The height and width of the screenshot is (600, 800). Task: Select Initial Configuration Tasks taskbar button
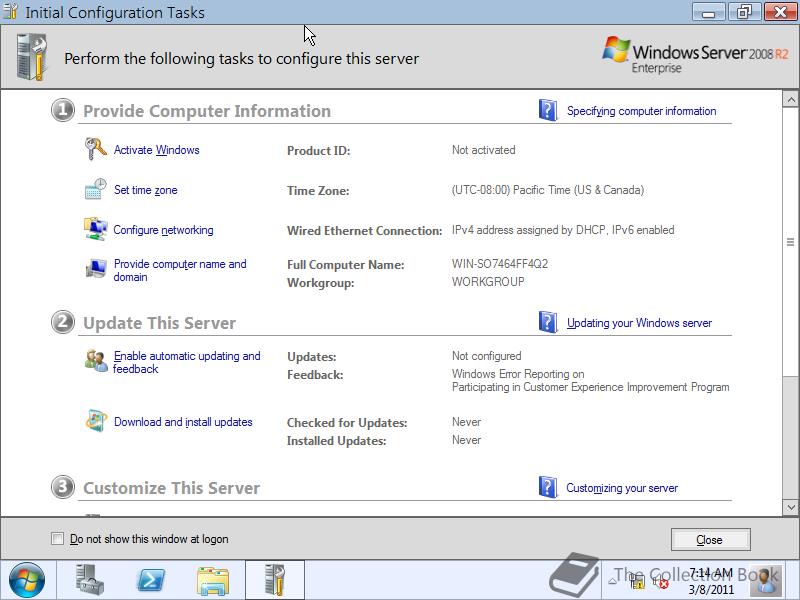274,580
